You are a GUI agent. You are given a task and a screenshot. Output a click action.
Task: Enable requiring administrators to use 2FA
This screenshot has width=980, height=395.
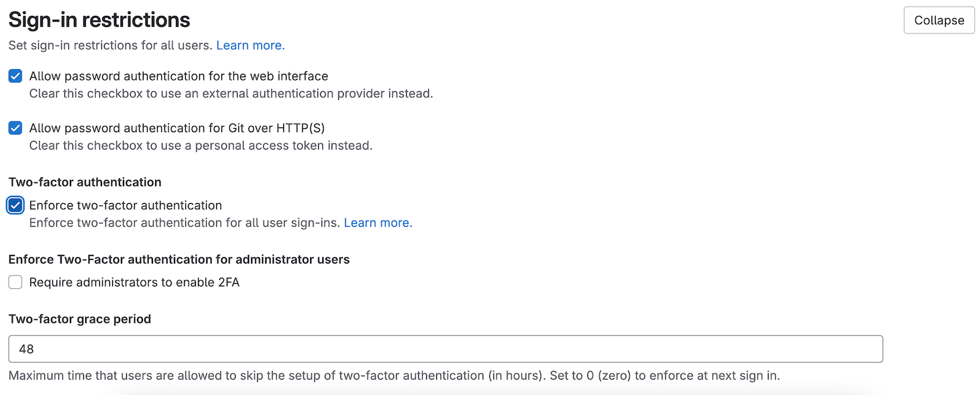pyautogui.click(x=15, y=282)
